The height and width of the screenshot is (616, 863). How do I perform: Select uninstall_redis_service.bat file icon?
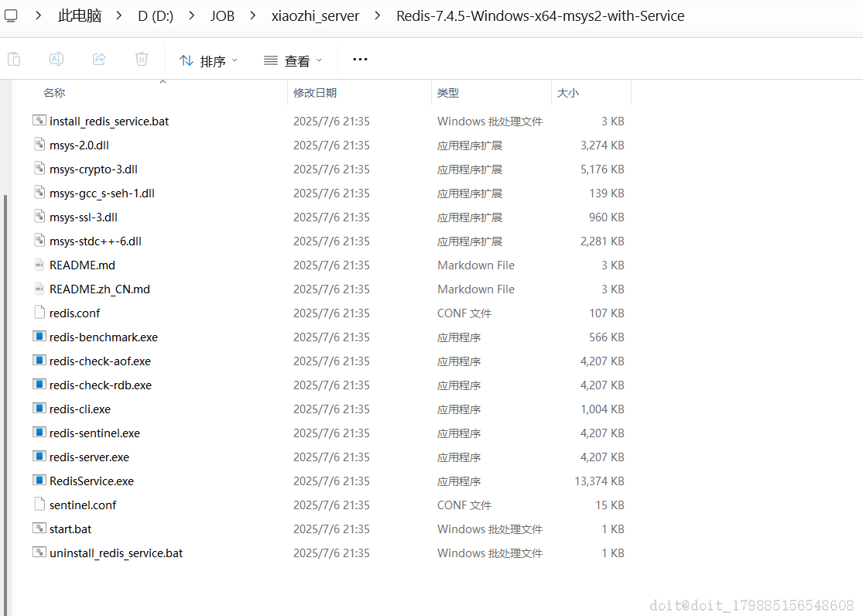(x=39, y=552)
